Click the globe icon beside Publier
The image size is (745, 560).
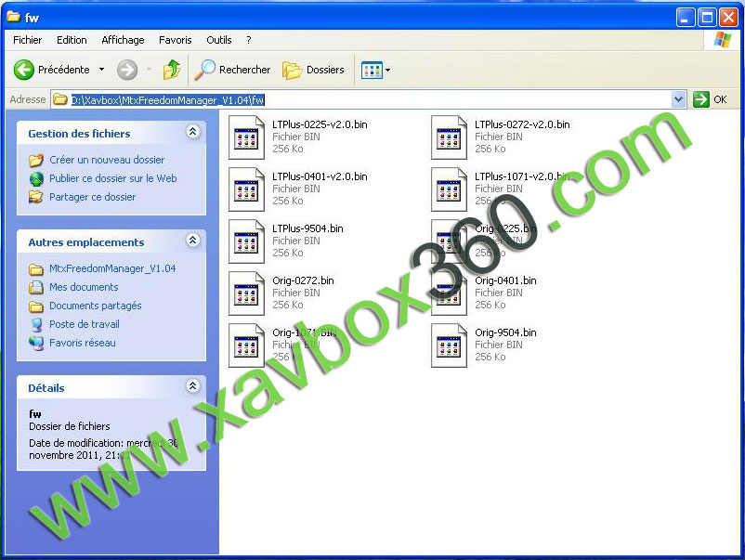coord(36,179)
